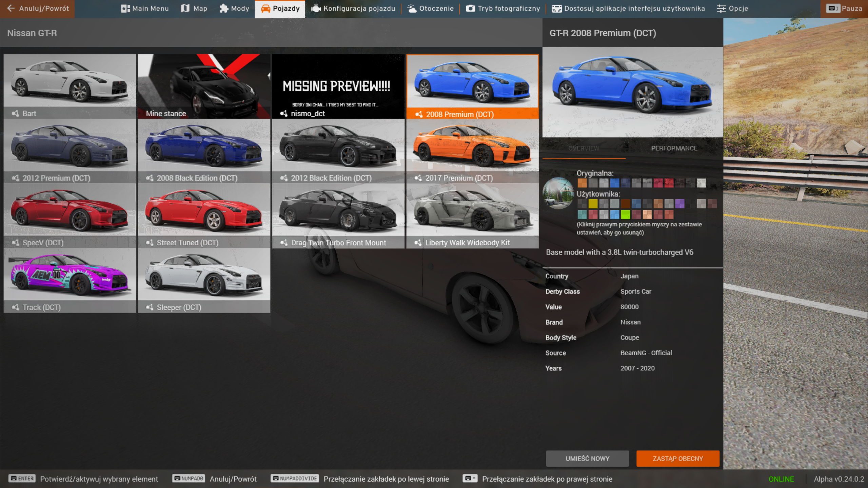Open the Mody tab

click(x=234, y=9)
